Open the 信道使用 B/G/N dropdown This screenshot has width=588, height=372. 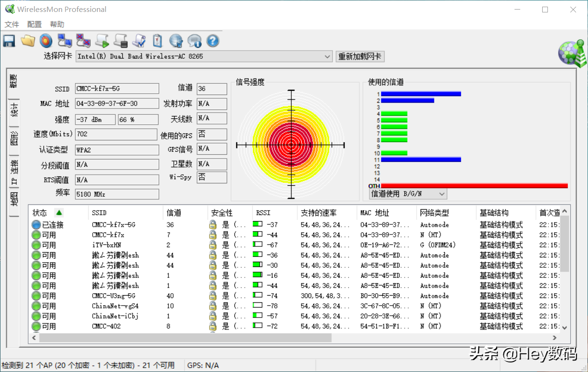coord(408,194)
